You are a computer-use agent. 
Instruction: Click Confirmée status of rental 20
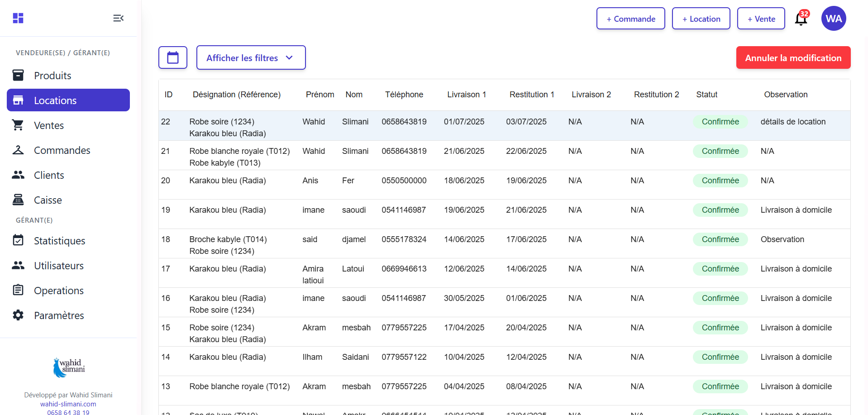(720, 181)
